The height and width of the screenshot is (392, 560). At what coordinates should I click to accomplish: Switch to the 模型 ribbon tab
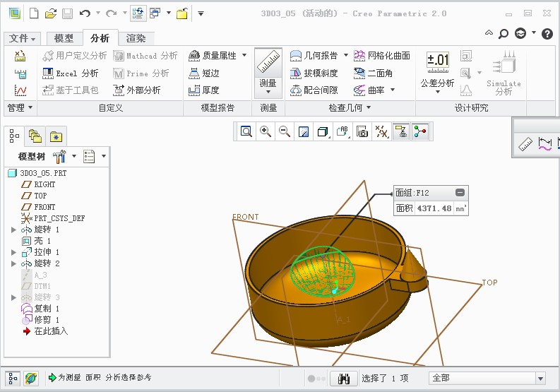pos(64,38)
